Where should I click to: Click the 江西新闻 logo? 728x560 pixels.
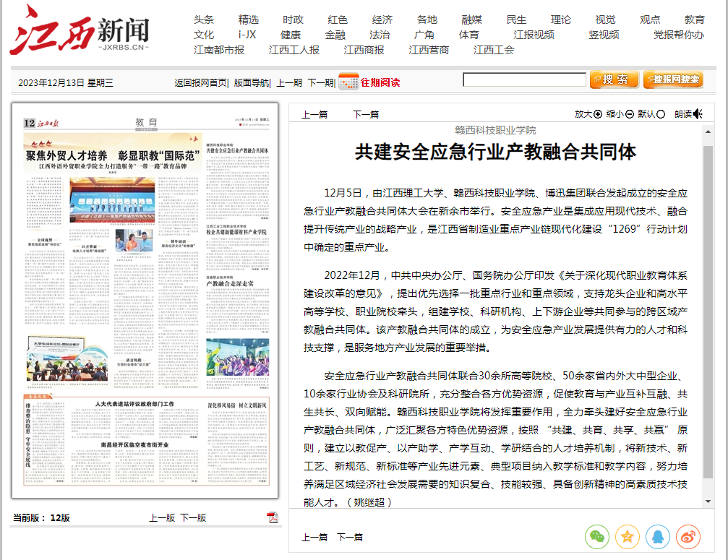[x=80, y=30]
